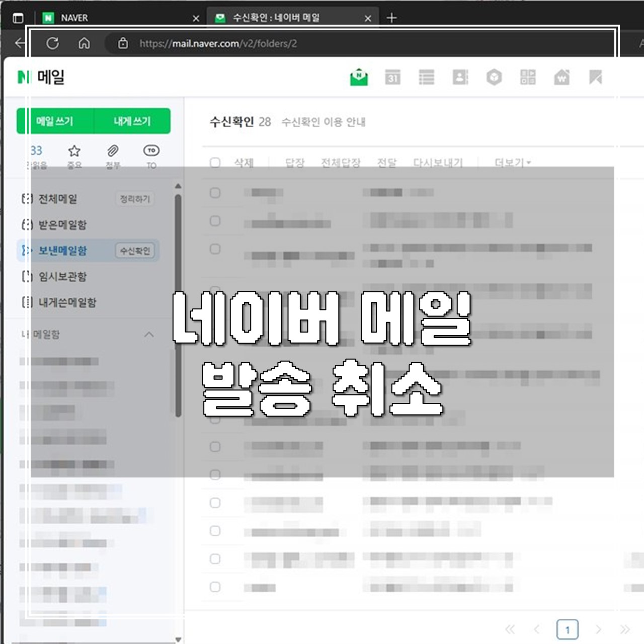Image resolution: width=644 pixels, height=644 pixels.
Task: Open the 내게쓴메일함 folder
Action: tap(67, 302)
